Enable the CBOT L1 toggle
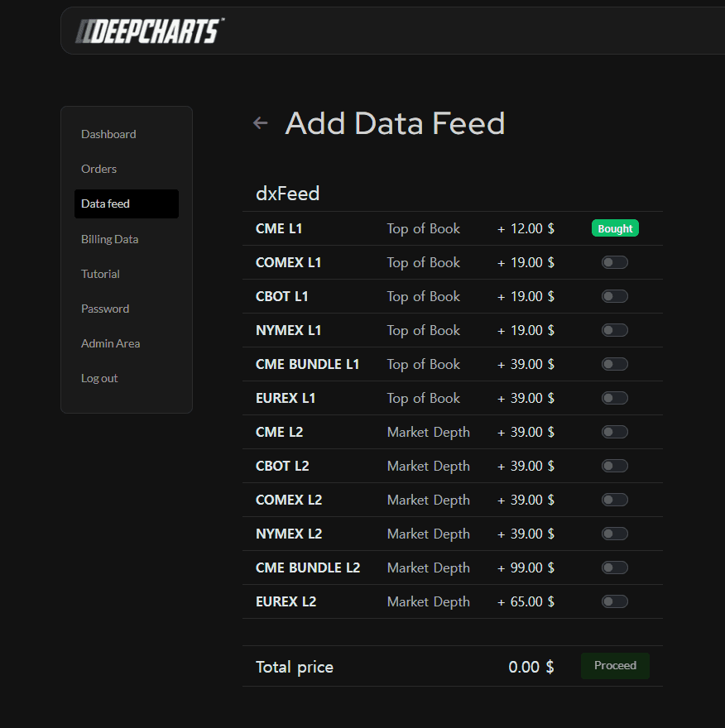725x728 pixels. point(614,296)
